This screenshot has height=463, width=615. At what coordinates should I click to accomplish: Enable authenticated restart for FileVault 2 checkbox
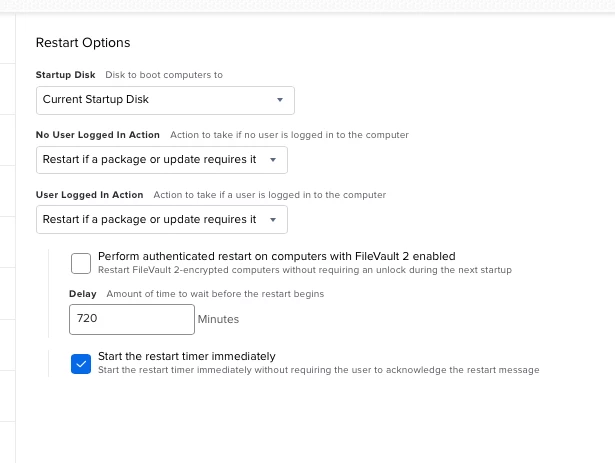point(81,263)
